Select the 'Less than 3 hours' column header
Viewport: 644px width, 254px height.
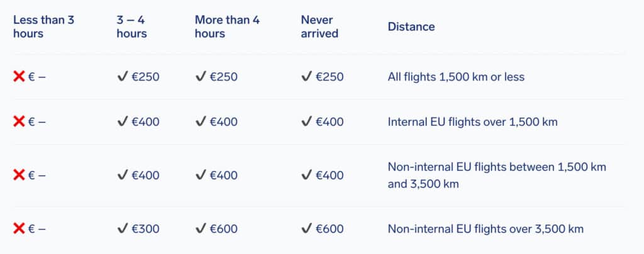click(43, 26)
